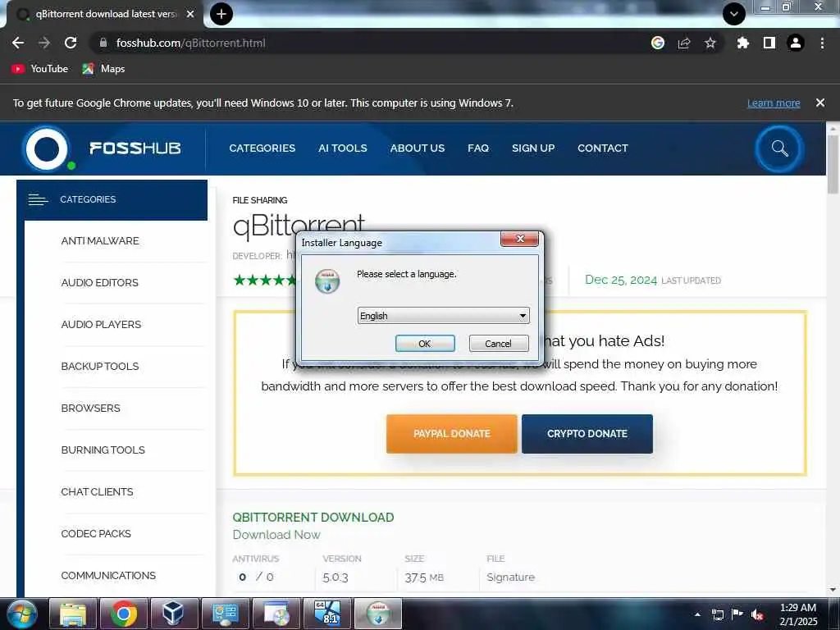Open CODEC PACKS category

pos(96,533)
